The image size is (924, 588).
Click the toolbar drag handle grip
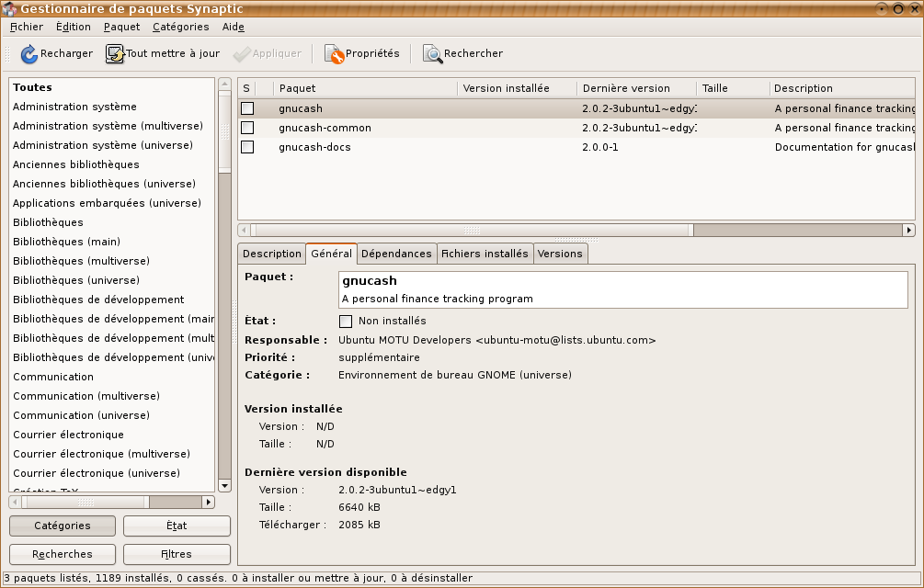click(7, 53)
